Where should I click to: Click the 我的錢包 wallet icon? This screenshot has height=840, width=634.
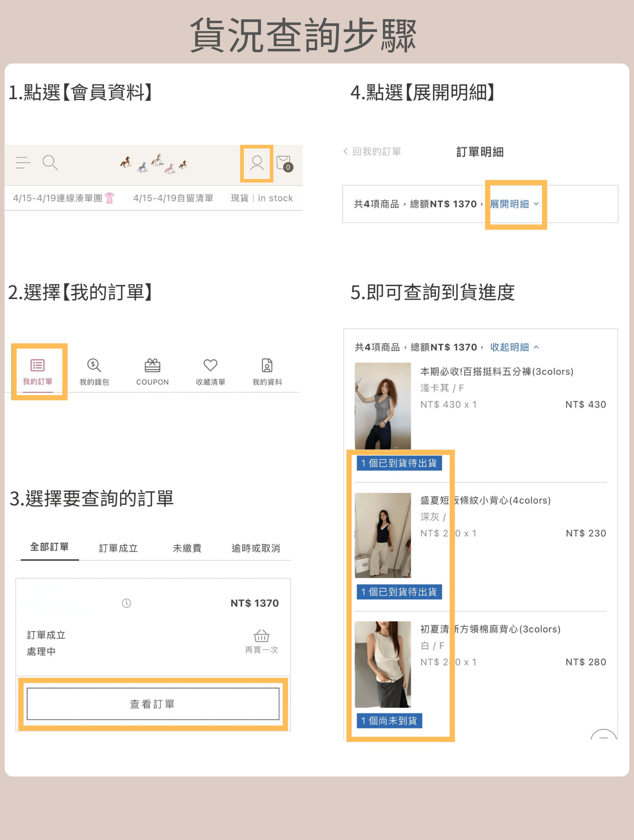pos(94,365)
